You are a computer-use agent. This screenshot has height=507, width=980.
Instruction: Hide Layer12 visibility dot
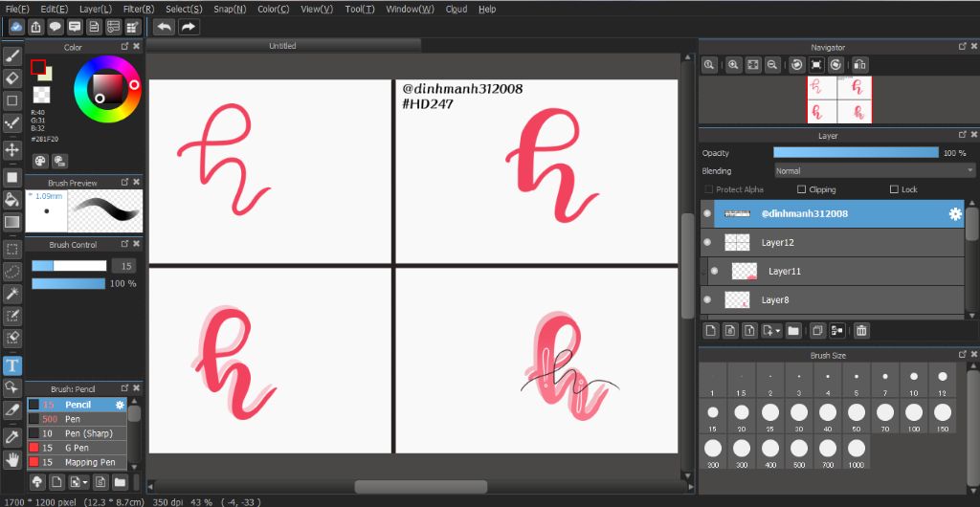(707, 242)
